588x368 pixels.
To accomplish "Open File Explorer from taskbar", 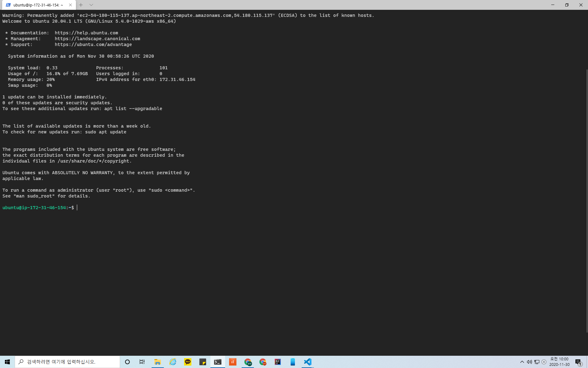I will coord(157,362).
